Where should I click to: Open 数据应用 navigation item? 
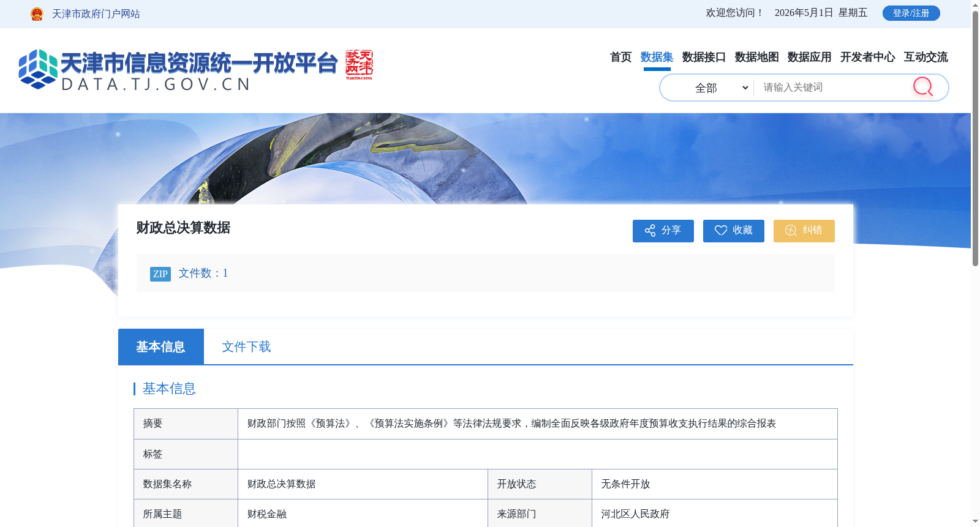click(809, 57)
